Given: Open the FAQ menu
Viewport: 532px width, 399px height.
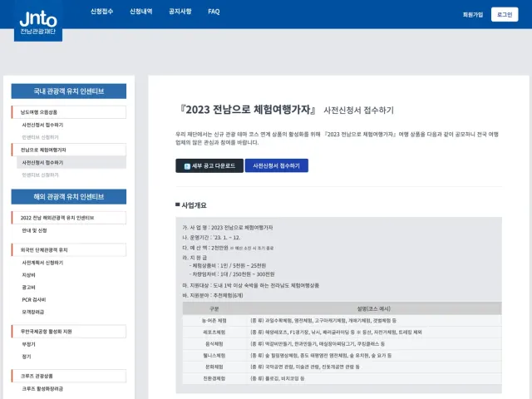Looking at the screenshot, I should point(214,12).
